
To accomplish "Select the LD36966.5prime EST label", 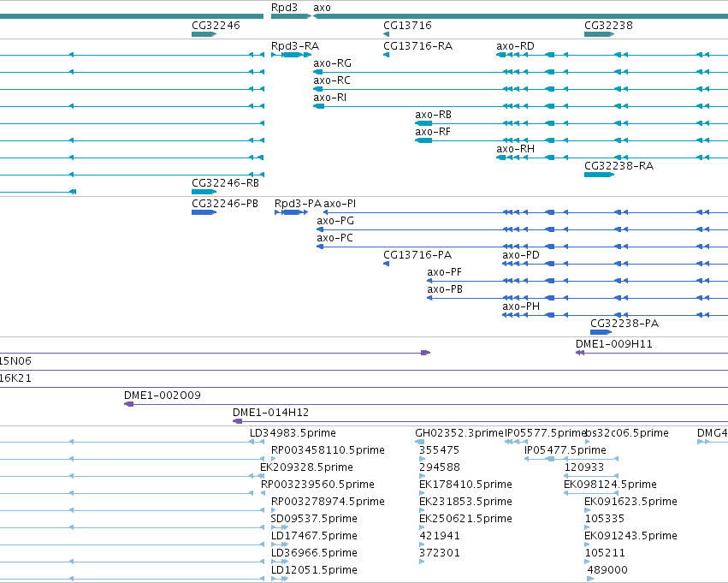I will [314, 553].
